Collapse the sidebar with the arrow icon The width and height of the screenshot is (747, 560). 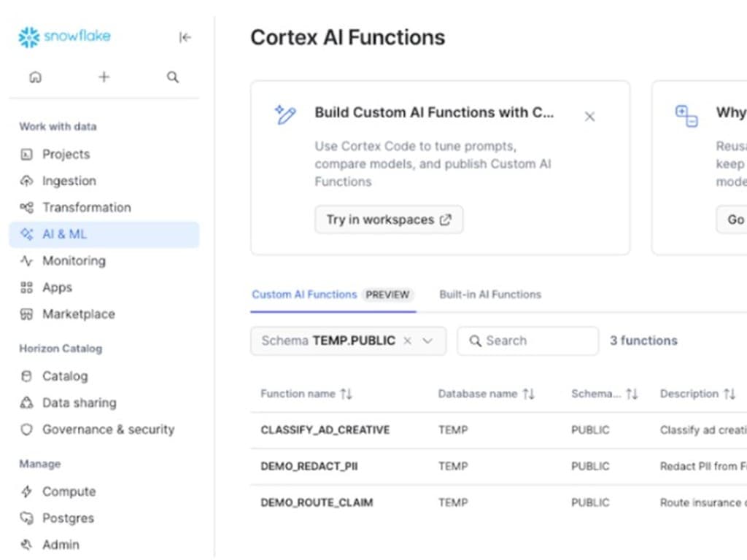tap(185, 37)
